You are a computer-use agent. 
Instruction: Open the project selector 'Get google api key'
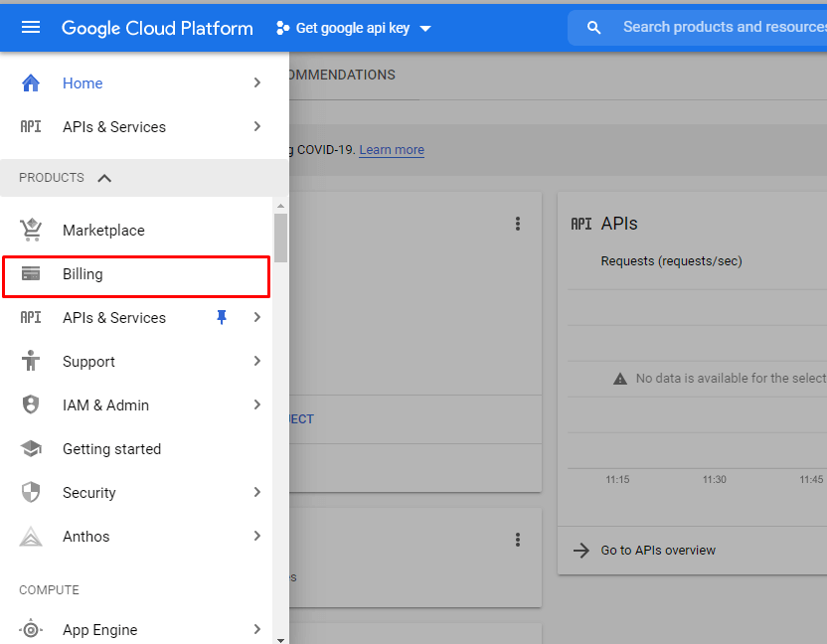(x=354, y=28)
